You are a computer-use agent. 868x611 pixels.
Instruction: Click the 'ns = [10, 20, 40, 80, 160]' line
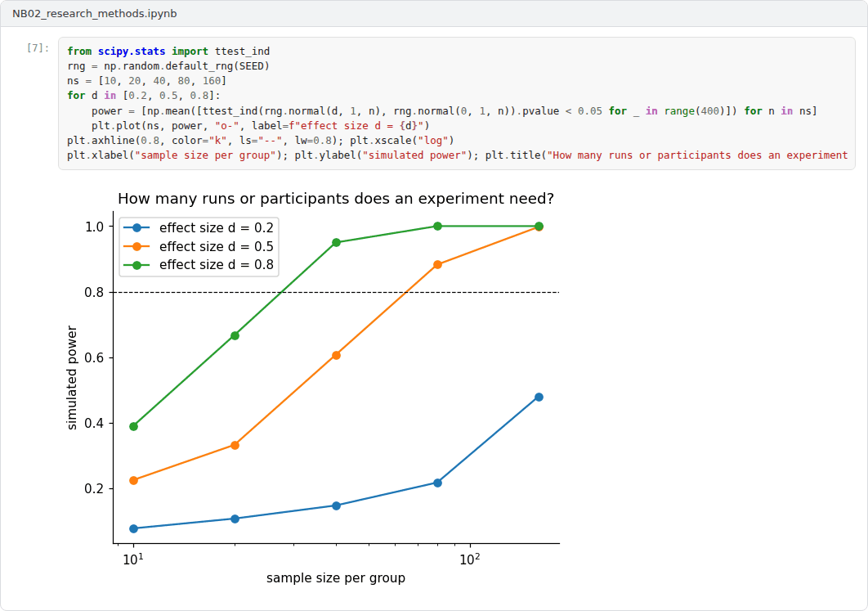click(146, 81)
